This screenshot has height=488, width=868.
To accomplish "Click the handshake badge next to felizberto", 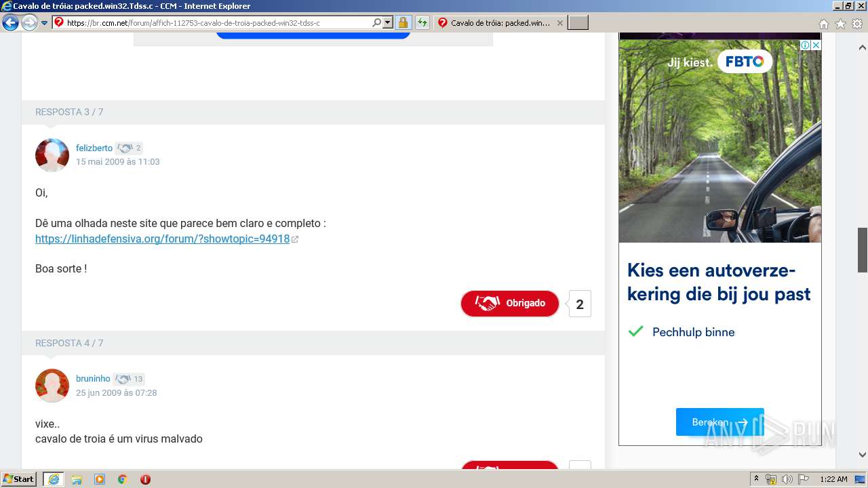I will click(129, 148).
